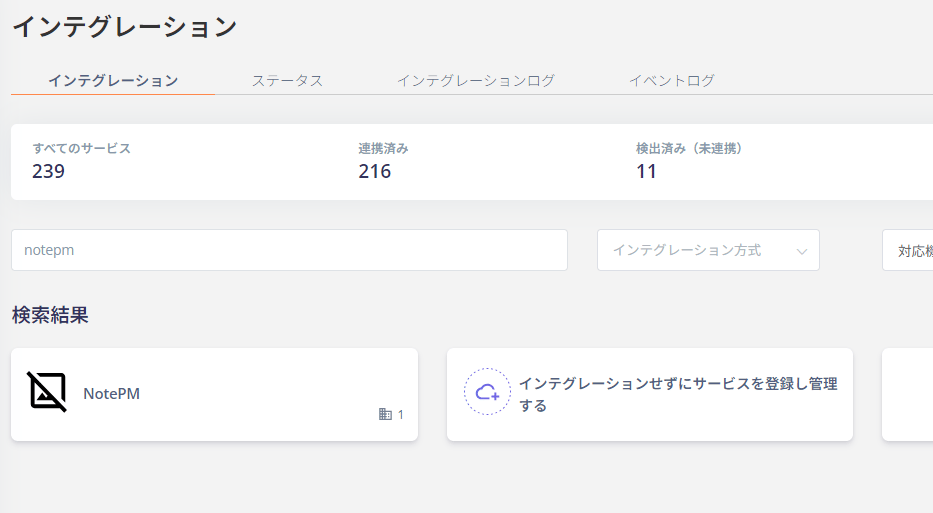The image size is (933, 513).
Task: Click the building count icon on NotePM card
Action: point(385,414)
